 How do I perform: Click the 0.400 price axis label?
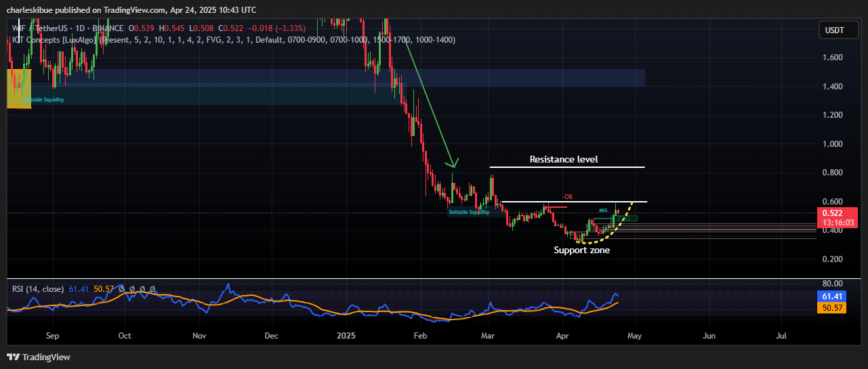click(831, 230)
